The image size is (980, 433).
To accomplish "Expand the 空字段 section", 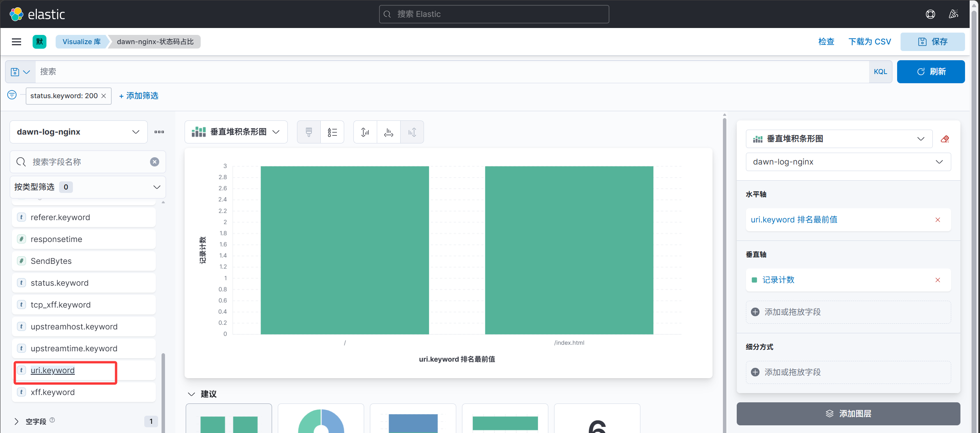I will (x=16, y=421).
